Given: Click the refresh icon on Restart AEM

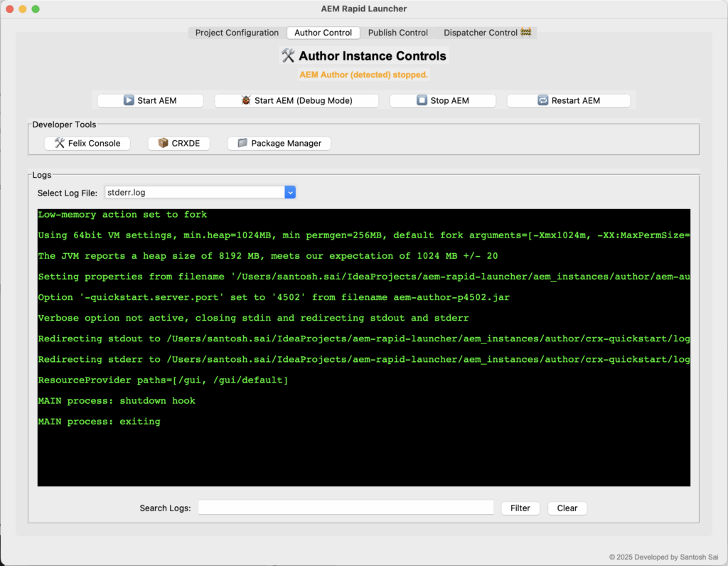Looking at the screenshot, I should coord(543,100).
